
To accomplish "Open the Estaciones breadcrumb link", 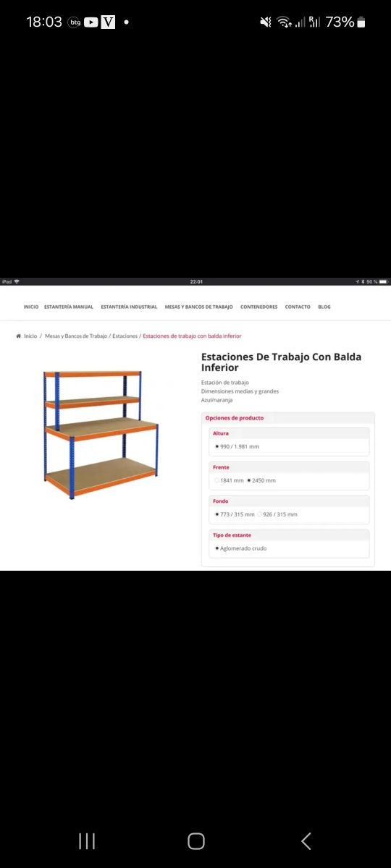I will point(125,336).
